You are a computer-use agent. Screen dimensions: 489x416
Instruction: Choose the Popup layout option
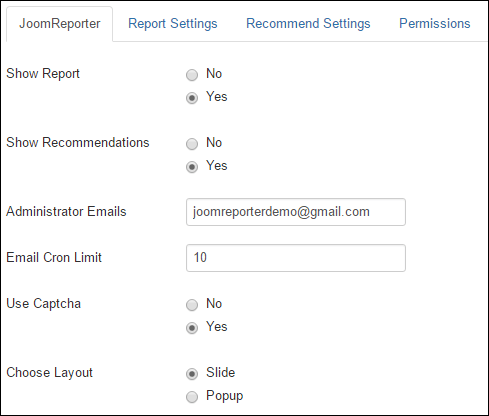click(192, 397)
